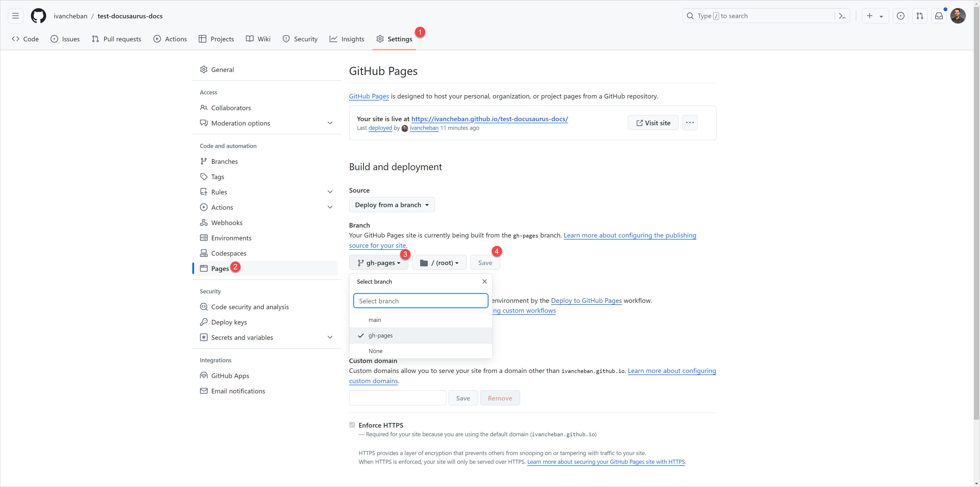Image resolution: width=980 pixels, height=487 pixels.
Task: Open the hamburger navigation menu
Action: point(15,16)
